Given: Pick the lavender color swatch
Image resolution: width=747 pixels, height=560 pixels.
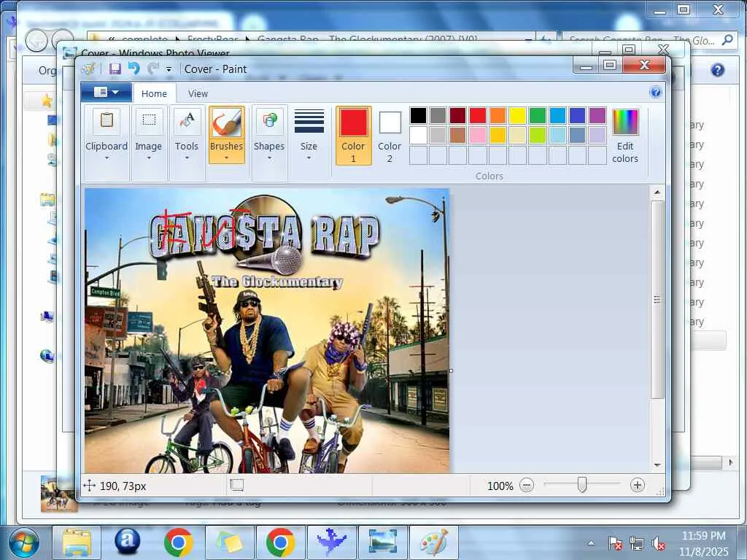Looking at the screenshot, I should pos(597,135).
